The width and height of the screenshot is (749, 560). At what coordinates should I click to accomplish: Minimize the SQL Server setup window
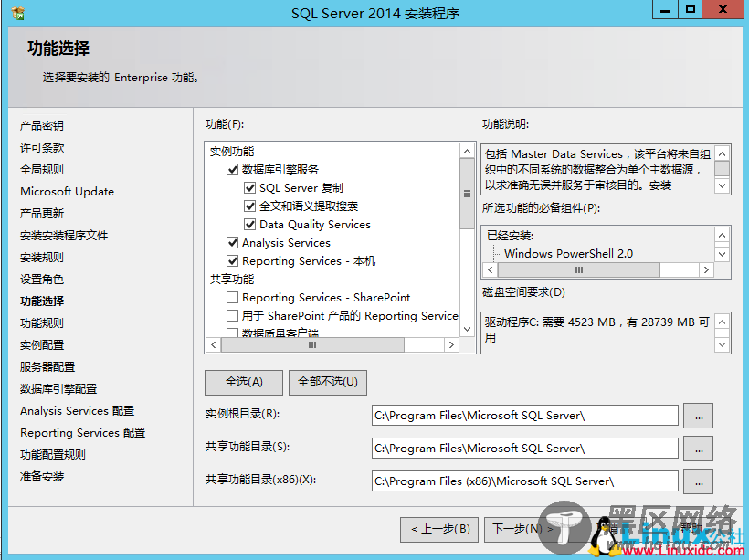665,9
